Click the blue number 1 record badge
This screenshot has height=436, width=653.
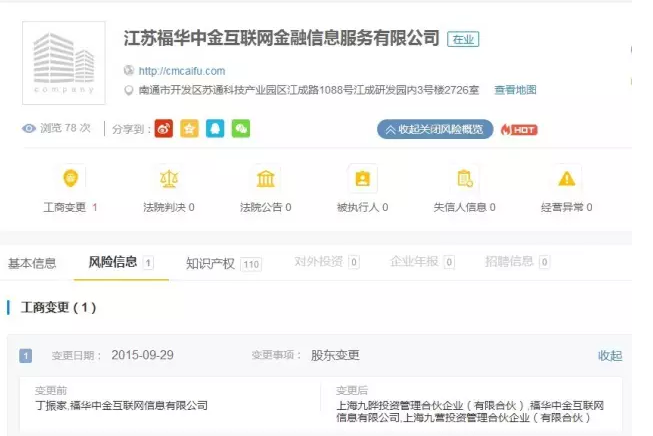point(25,356)
